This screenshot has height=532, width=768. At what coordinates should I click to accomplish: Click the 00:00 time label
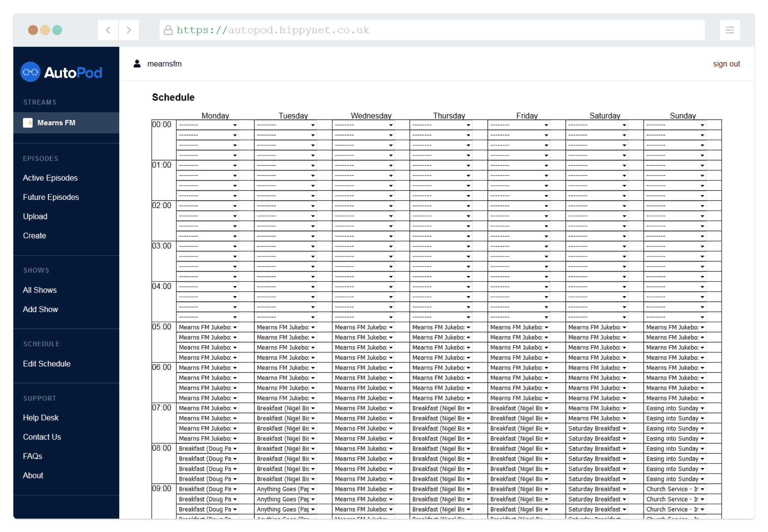point(162,124)
